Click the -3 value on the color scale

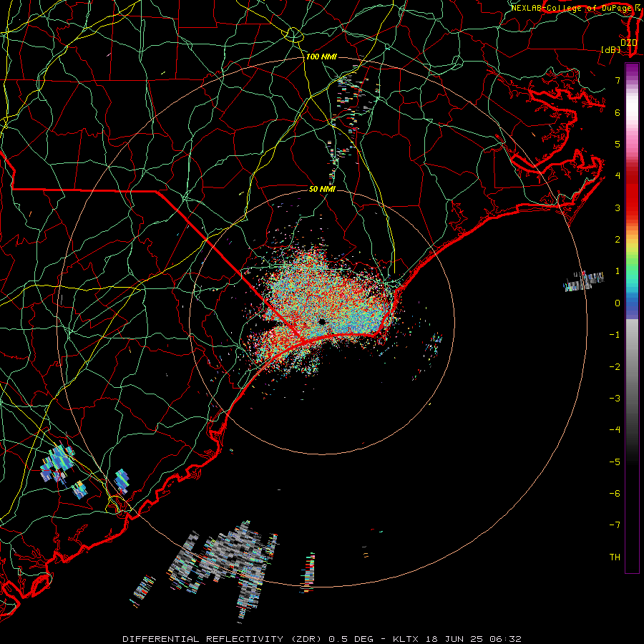tap(615, 399)
